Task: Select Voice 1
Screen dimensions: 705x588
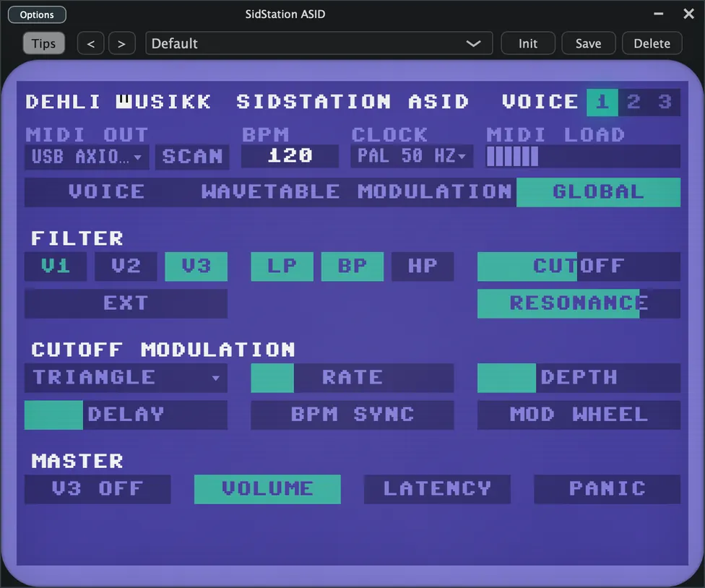Action: point(602,102)
